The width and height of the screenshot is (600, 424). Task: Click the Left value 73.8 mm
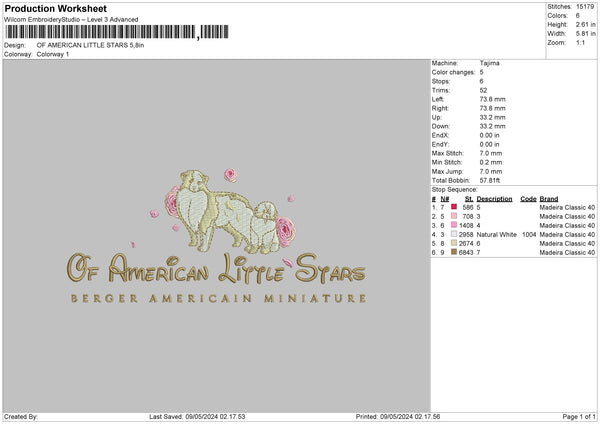(x=492, y=99)
